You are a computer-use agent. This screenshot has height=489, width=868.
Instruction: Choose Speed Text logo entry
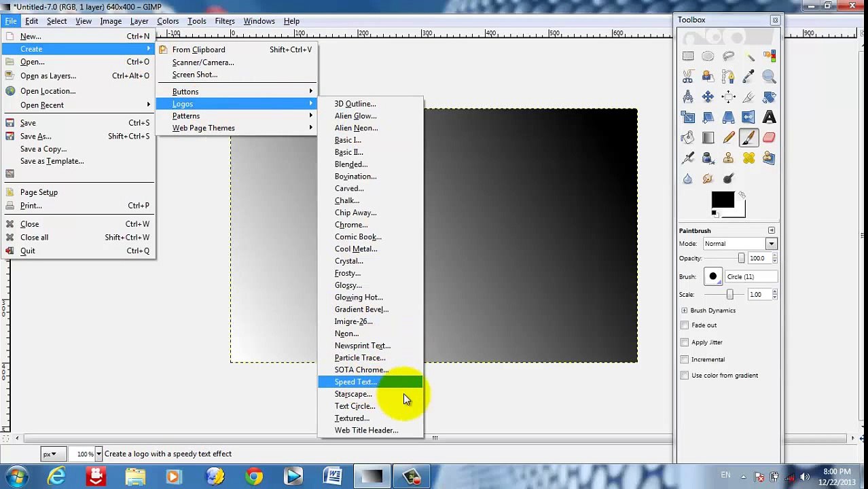coord(370,382)
